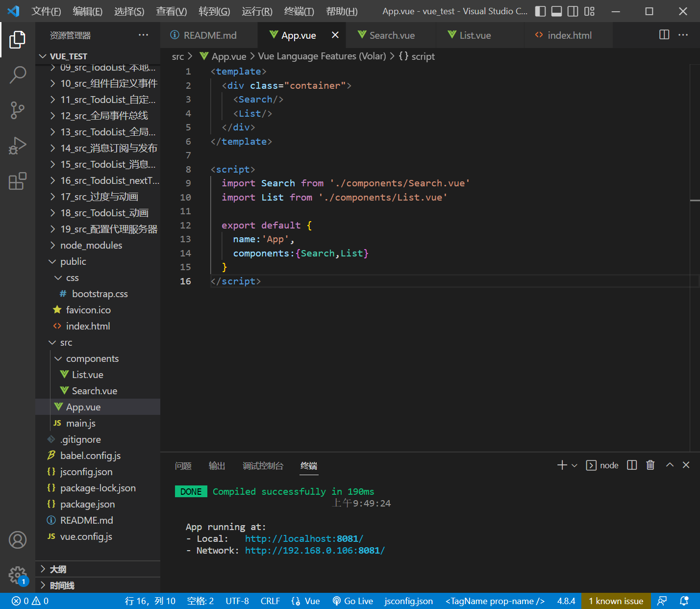Open the 运行(R) menu
The image size is (700, 609).
click(x=257, y=11)
